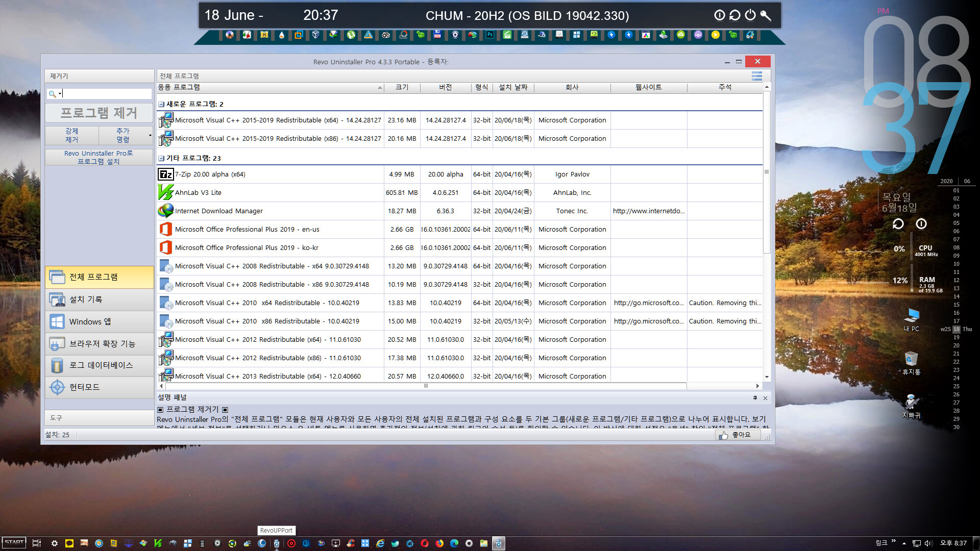Click the vertical scrollbar down arrow
Screen dimensions: 980x551
tap(767, 378)
